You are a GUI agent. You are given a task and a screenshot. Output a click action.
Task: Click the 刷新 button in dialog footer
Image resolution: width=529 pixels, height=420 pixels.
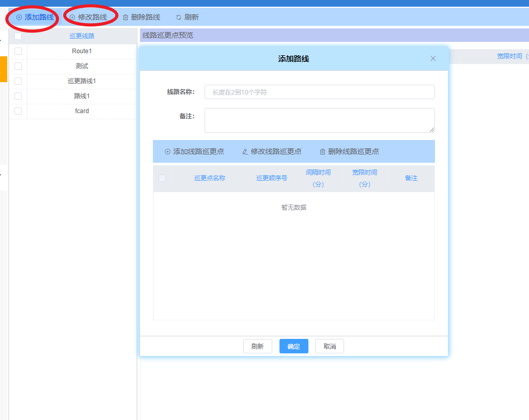[257, 347]
